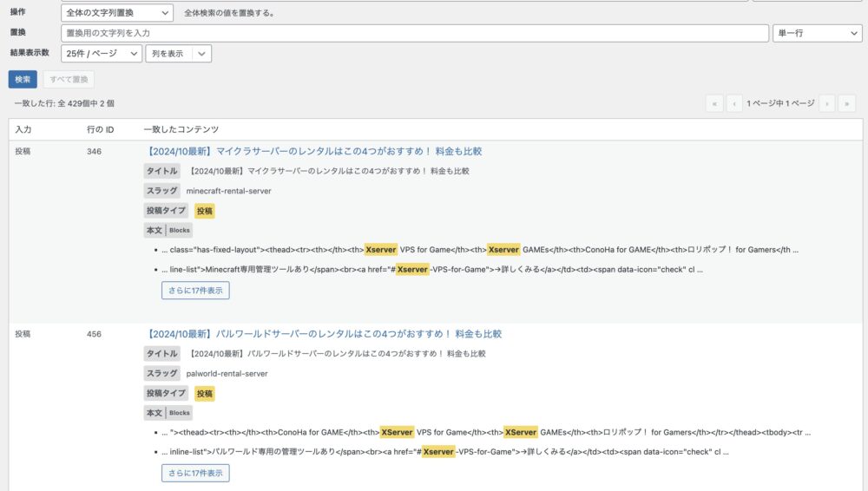Click the 入力 column header
This screenshot has width=868, height=491.
(x=23, y=129)
